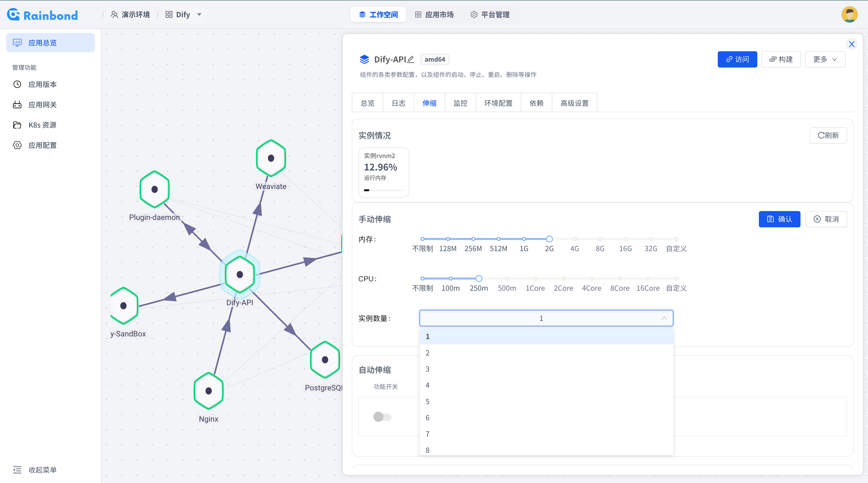Collapse the 实例数量 select box
Viewport: 868px width, 483px height.
[x=546, y=318]
